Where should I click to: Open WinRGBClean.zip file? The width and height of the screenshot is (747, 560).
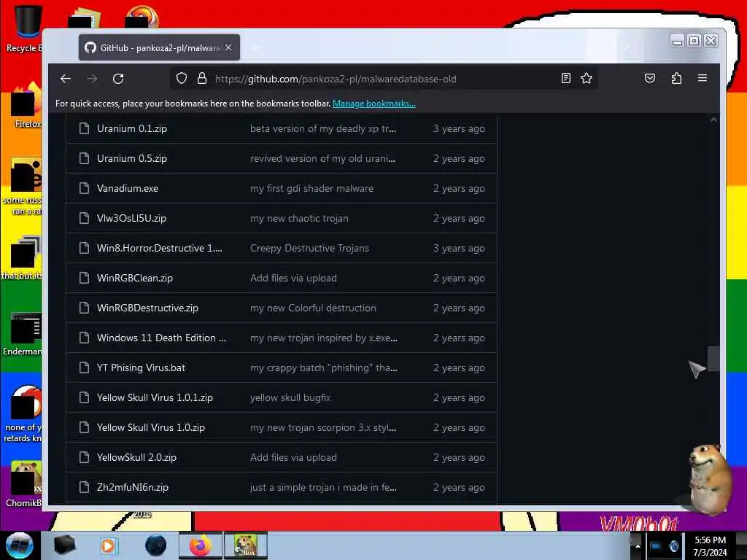coord(135,278)
